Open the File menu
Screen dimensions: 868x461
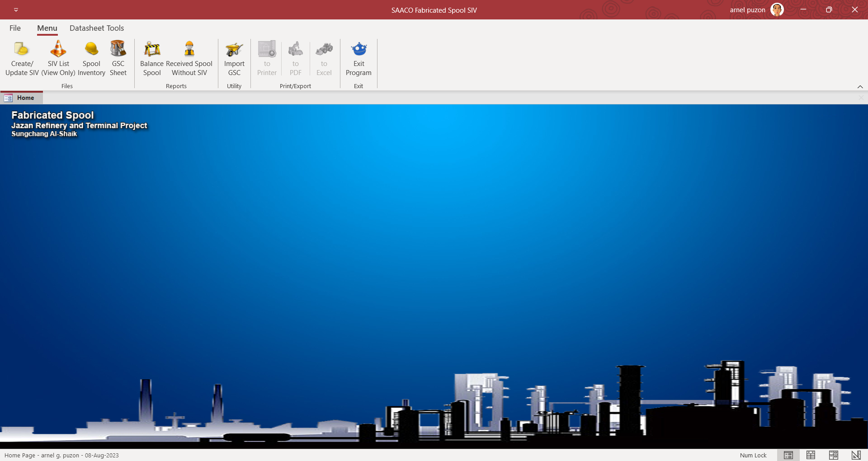click(15, 28)
